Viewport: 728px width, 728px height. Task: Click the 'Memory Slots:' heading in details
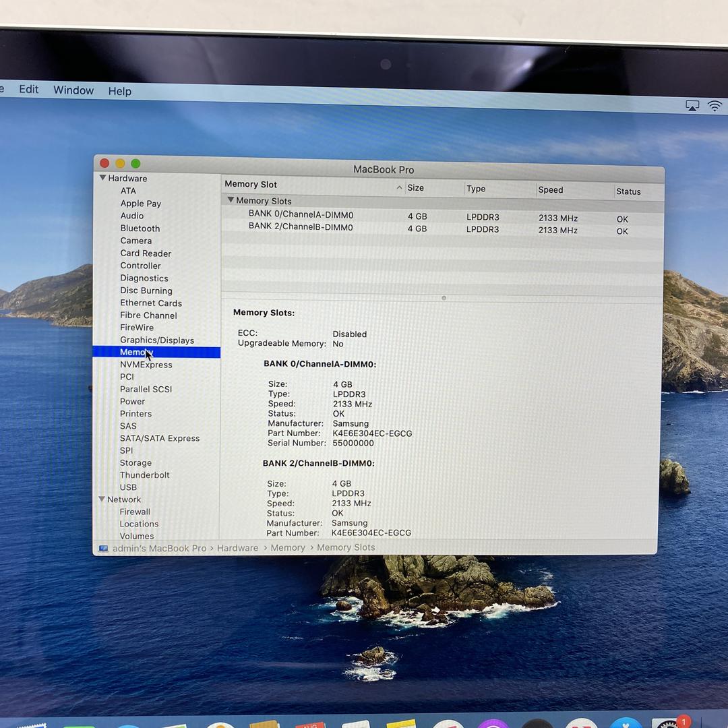click(x=264, y=313)
